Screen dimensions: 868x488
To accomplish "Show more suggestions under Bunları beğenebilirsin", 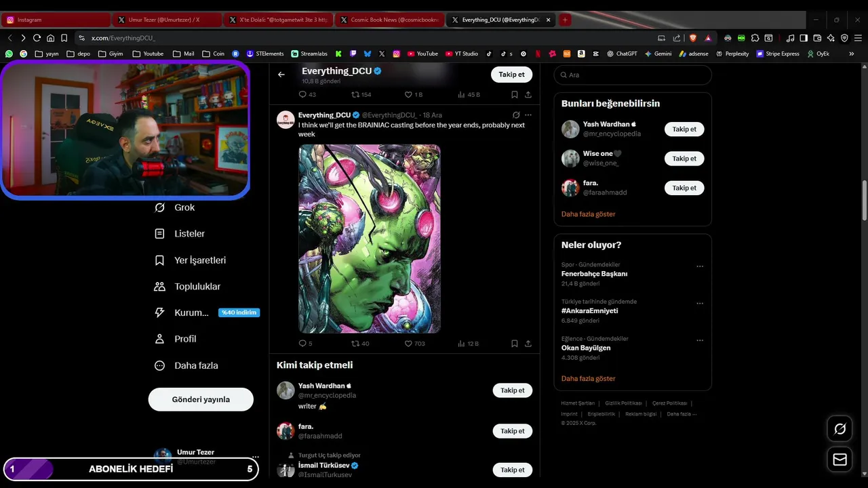I will coord(588,213).
